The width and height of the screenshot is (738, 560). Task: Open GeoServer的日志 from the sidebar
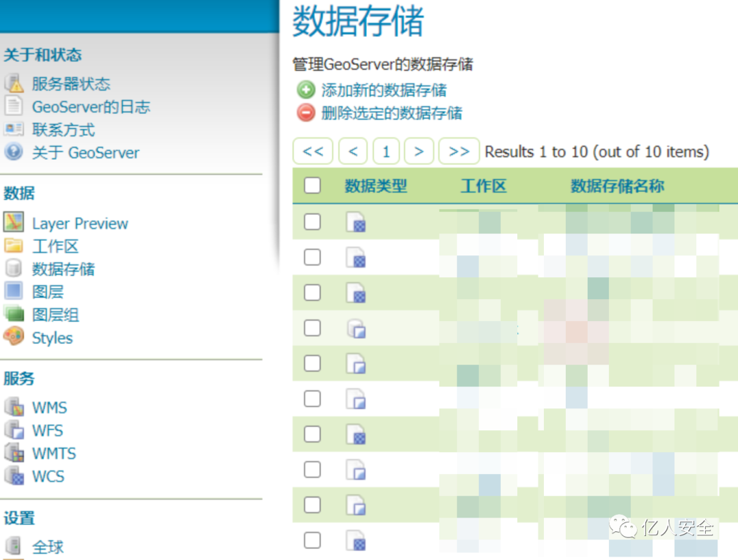point(92,107)
